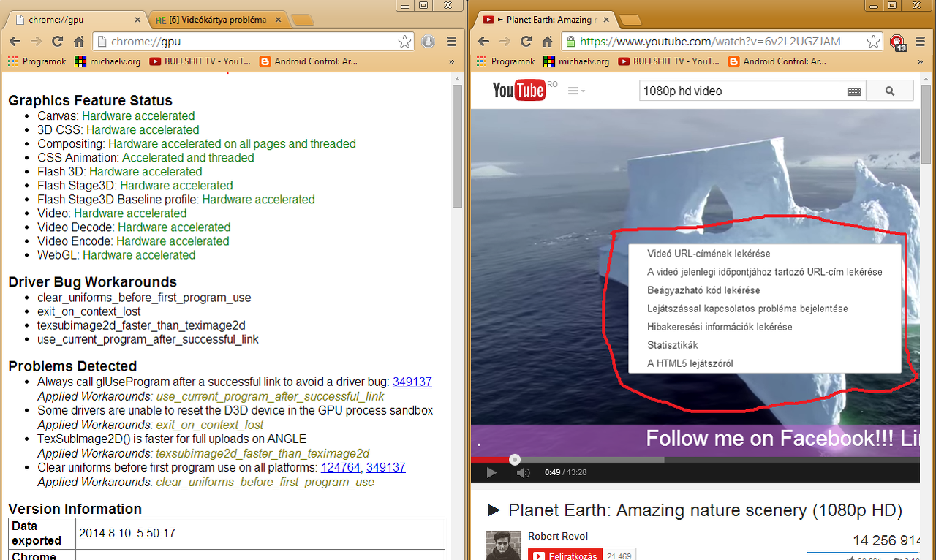Click the 'Graphics Feature Status' heading
The height and width of the screenshot is (560, 936).
(91, 101)
